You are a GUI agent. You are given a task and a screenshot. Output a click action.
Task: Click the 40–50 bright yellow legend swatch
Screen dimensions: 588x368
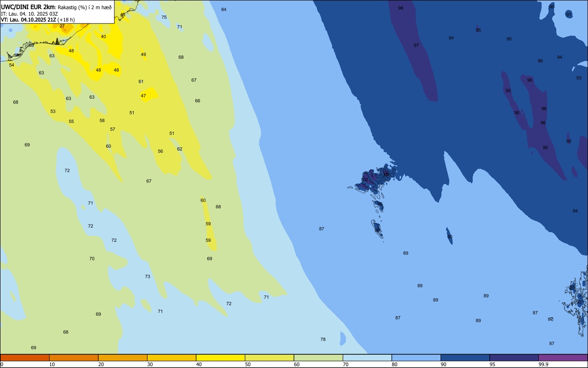pyautogui.click(x=220, y=357)
